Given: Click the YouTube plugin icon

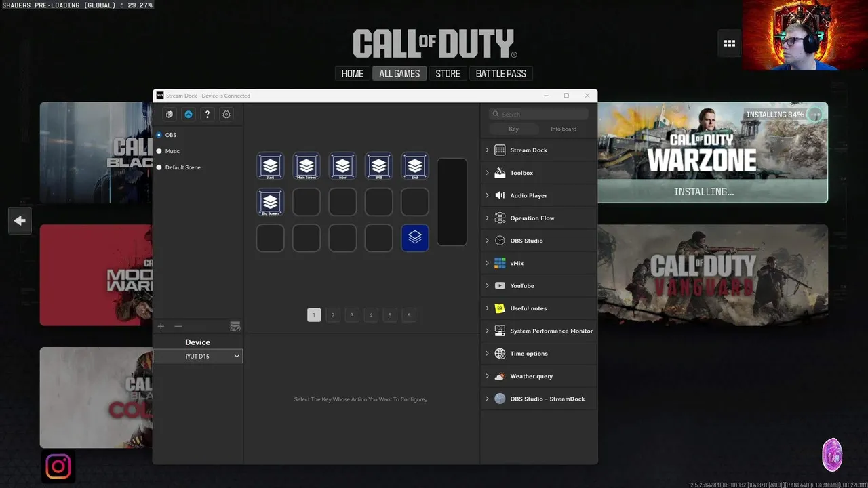Looking at the screenshot, I should pos(500,285).
